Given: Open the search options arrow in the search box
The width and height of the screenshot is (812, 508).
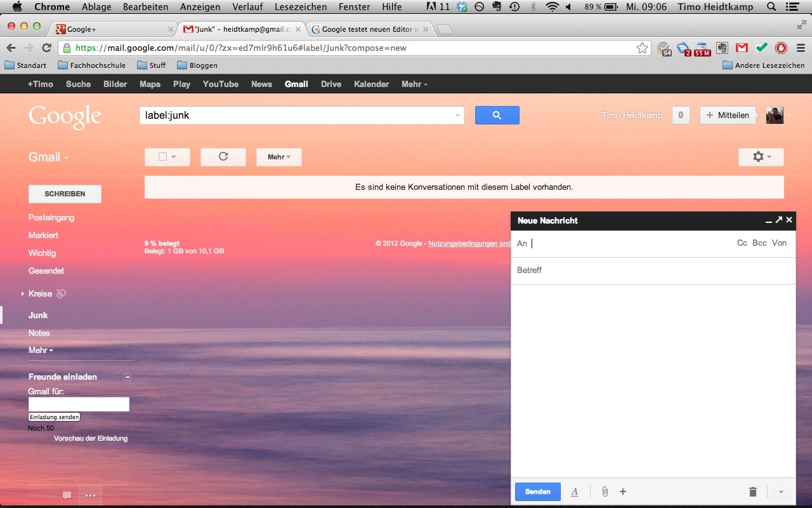Looking at the screenshot, I should [457, 116].
